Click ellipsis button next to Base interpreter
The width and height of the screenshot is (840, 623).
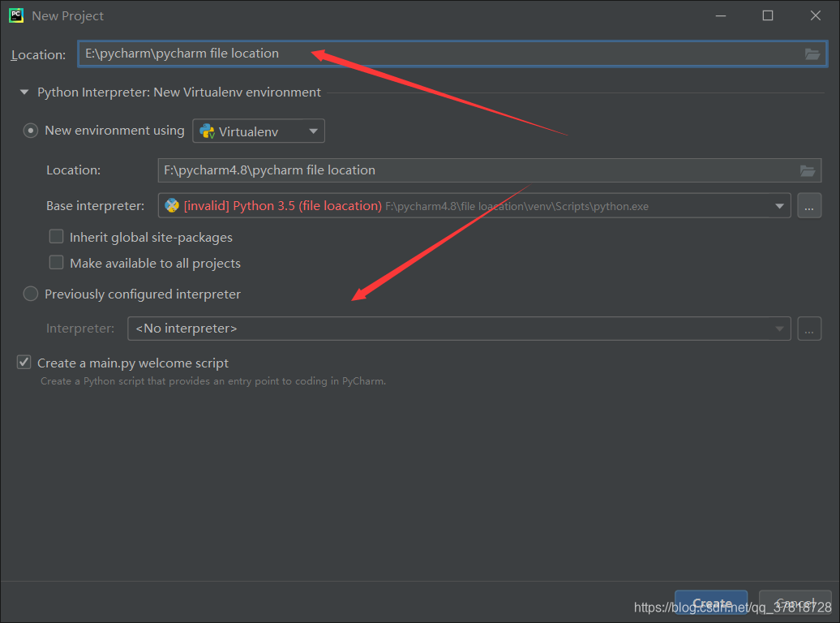tap(809, 206)
